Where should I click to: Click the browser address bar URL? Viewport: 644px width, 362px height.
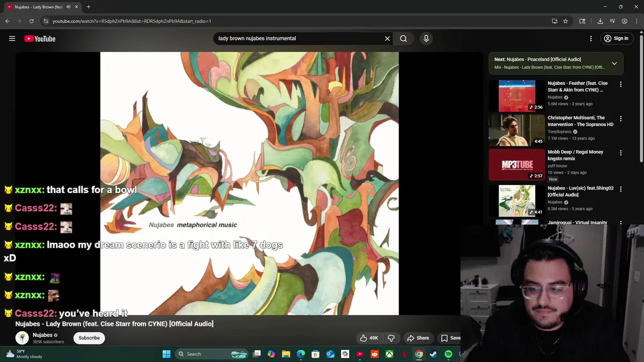point(132,21)
